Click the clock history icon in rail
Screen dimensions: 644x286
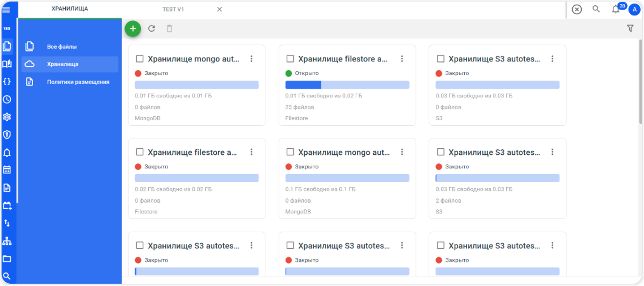(7, 99)
